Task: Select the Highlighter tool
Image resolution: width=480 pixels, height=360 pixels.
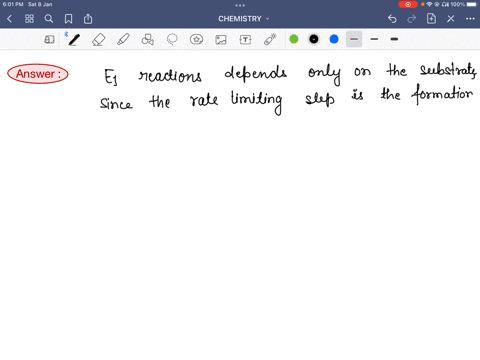Action: point(123,39)
